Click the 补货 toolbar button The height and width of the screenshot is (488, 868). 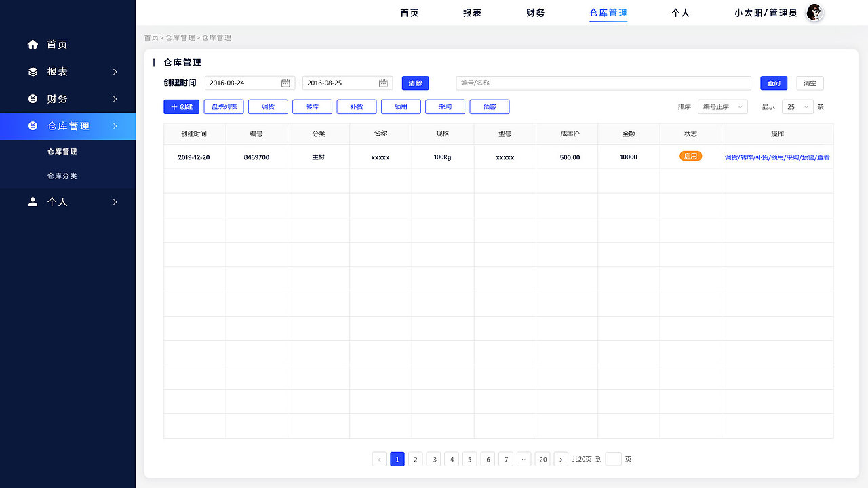pos(357,106)
